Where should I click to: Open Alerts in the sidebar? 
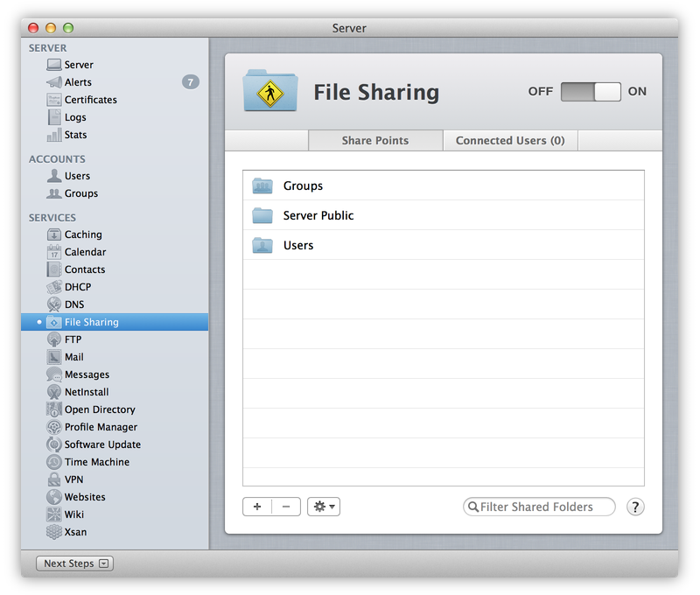pos(115,82)
